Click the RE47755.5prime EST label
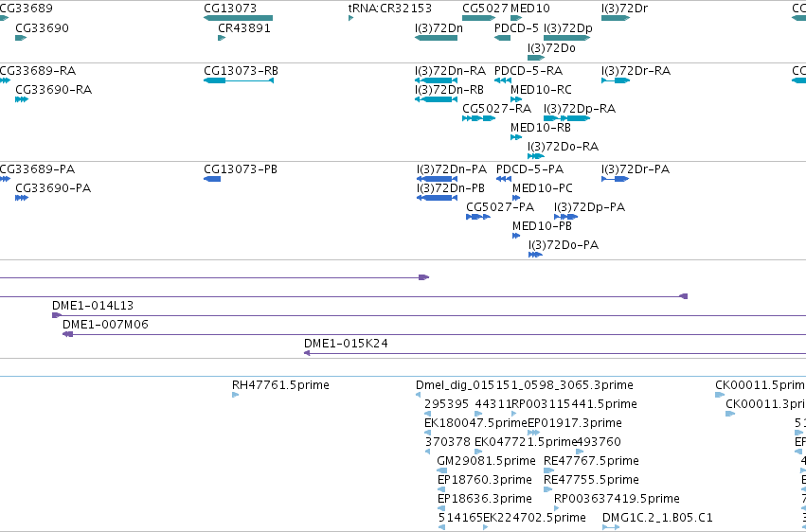806x532 pixels. pyautogui.click(x=591, y=481)
